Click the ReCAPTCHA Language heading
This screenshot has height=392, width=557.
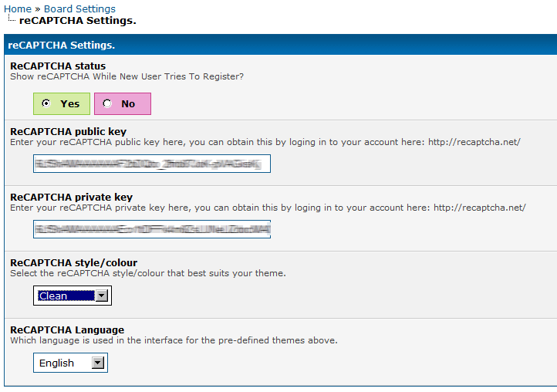[x=67, y=329]
